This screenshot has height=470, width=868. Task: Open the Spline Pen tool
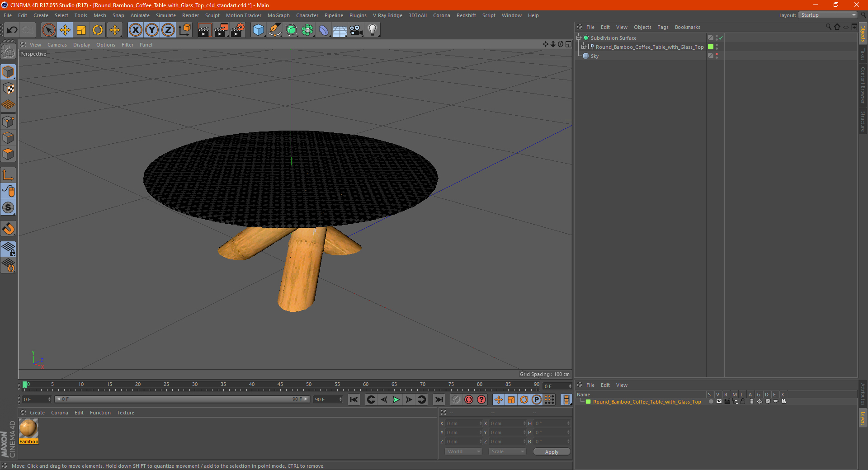pyautogui.click(x=275, y=30)
